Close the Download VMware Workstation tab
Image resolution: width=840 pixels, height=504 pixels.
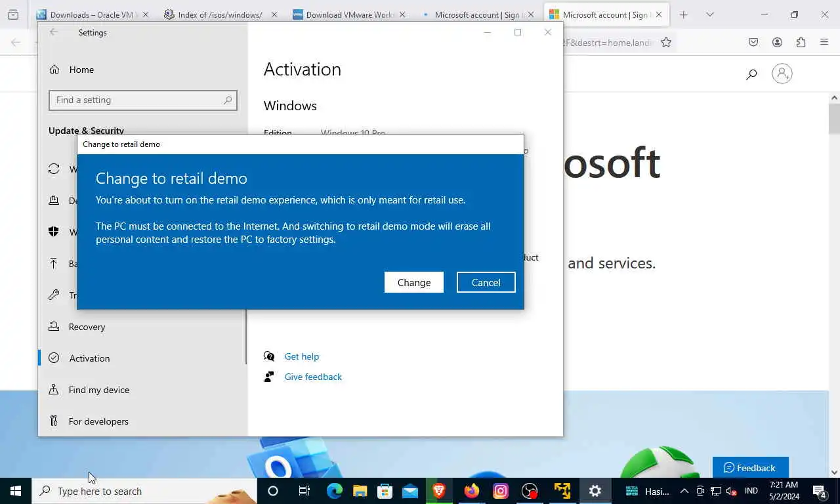pyautogui.click(x=402, y=14)
